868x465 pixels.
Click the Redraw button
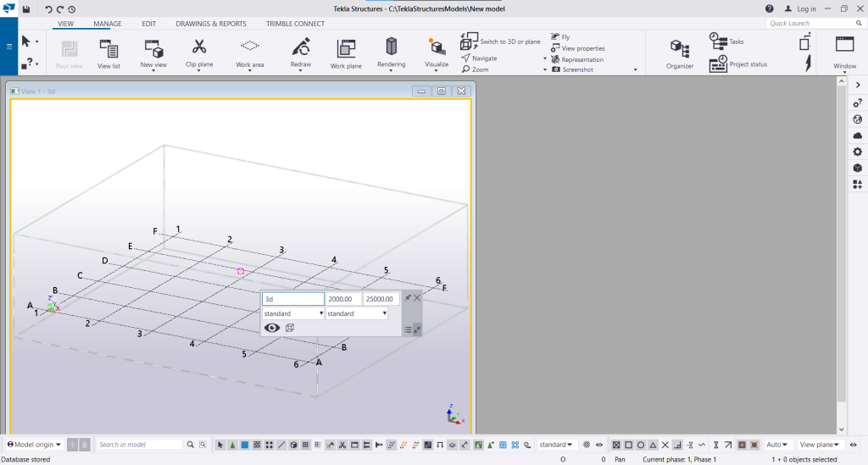tap(301, 54)
